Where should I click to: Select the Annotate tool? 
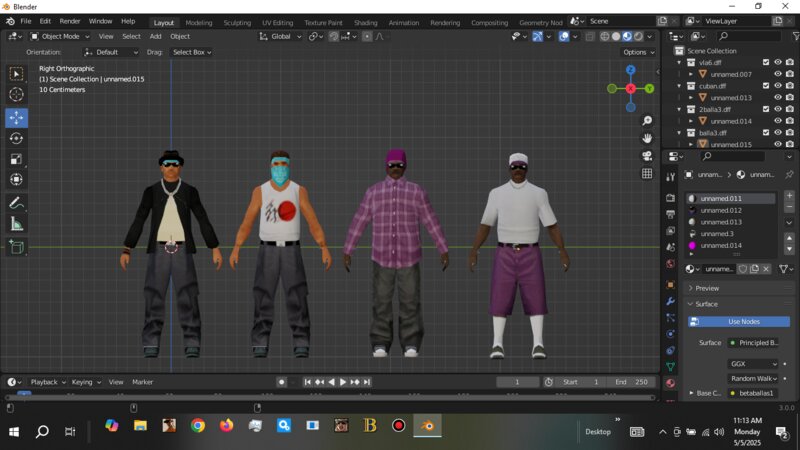[16, 203]
